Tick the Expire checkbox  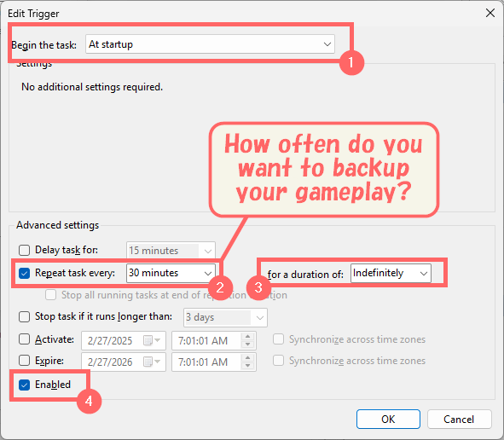(x=24, y=361)
